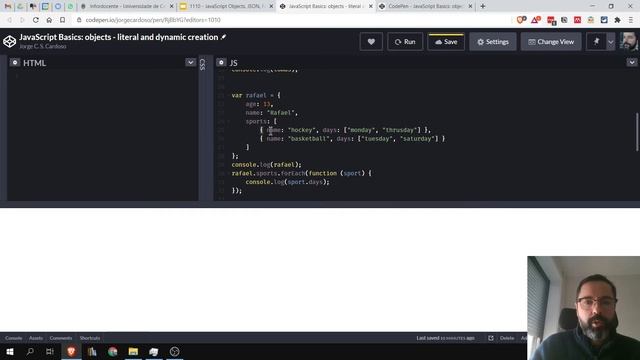
Task: Expand the dropdown next to pin
Action: coord(611,42)
